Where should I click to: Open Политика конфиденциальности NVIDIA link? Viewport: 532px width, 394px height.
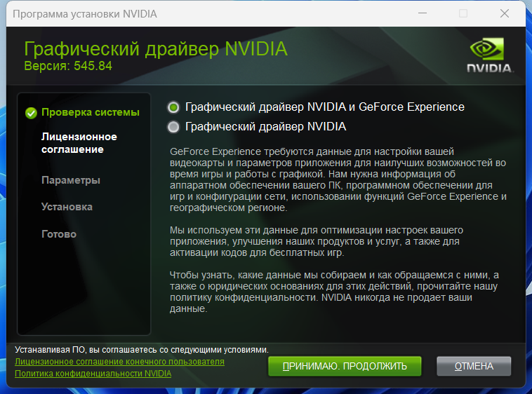click(x=93, y=374)
